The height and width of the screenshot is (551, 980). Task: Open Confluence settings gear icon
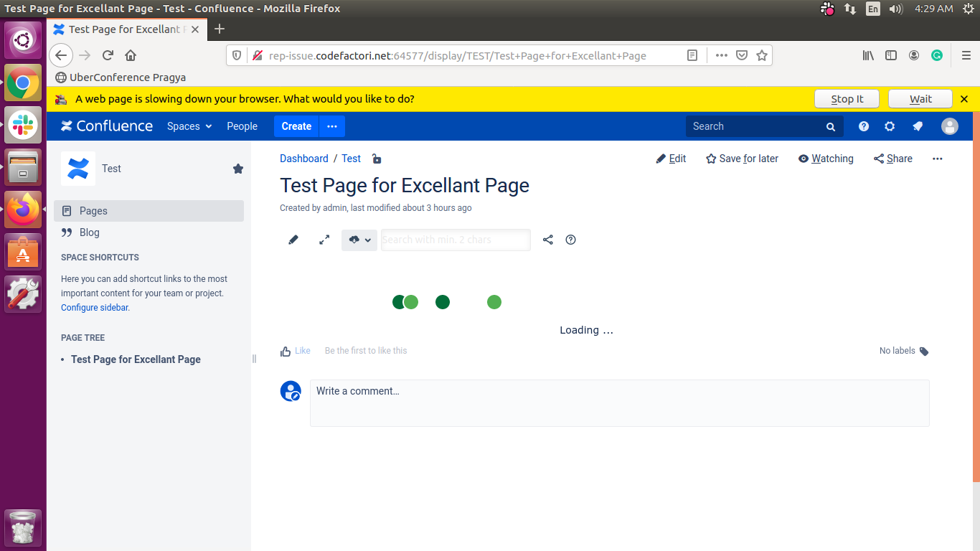point(890,126)
